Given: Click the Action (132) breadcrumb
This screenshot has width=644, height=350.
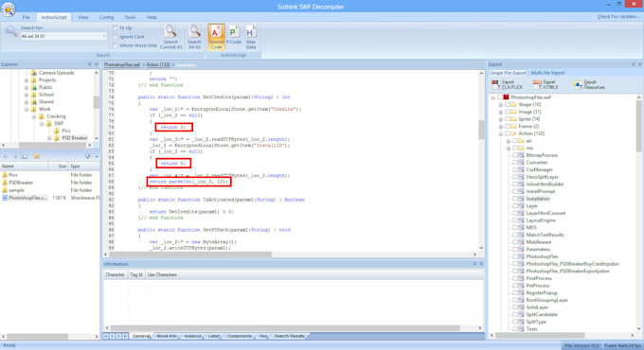Looking at the screenshot, I should tap(158, 65).
